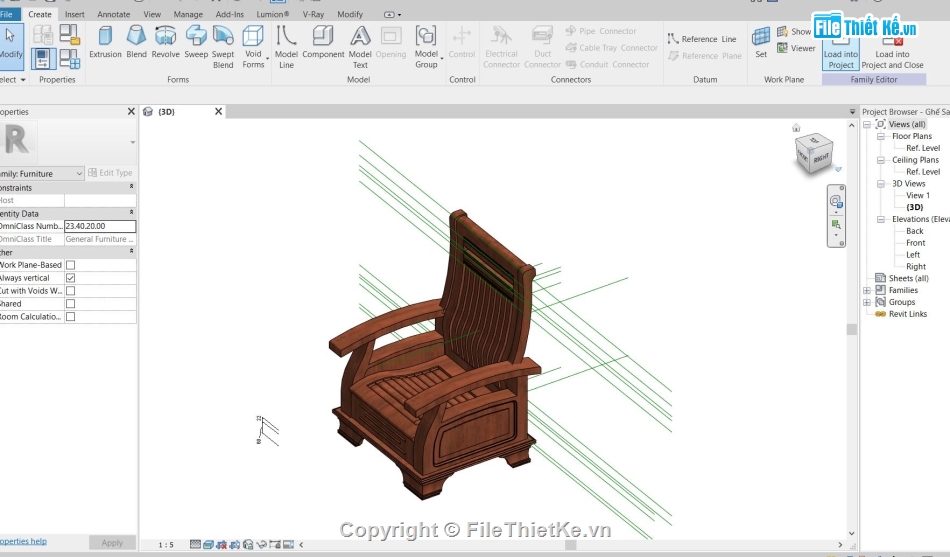Click the zoom region navigation tool

tap(835, 225)
